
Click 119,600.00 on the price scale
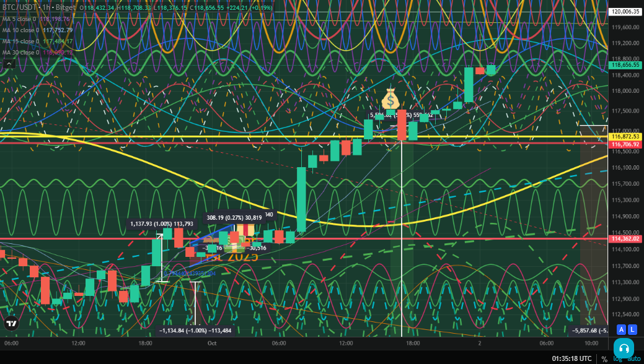click(625, 27)
